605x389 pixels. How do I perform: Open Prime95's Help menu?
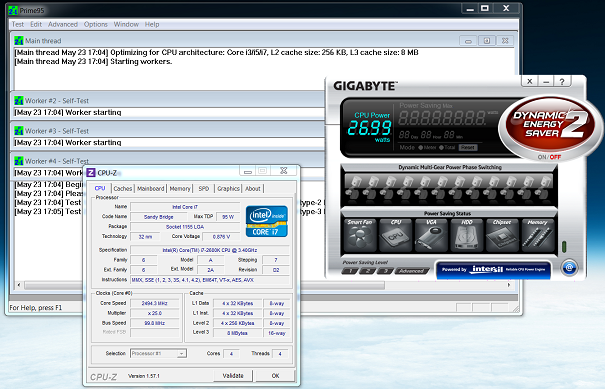click(152, 24)
